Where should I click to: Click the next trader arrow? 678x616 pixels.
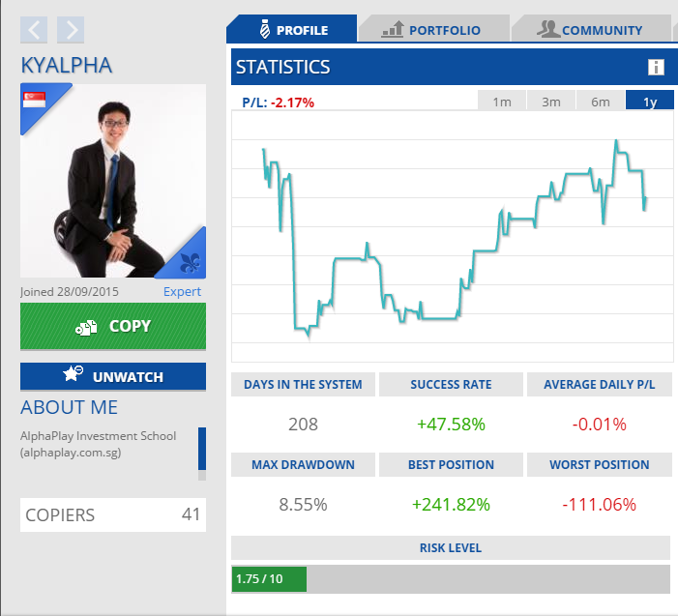(x=71, y=30)
